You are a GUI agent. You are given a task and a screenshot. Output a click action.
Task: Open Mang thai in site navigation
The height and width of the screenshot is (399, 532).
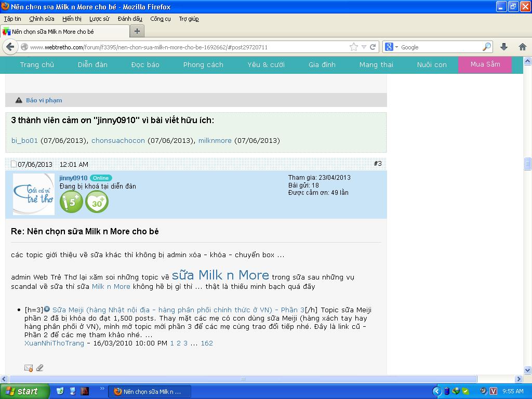(376, 64)
